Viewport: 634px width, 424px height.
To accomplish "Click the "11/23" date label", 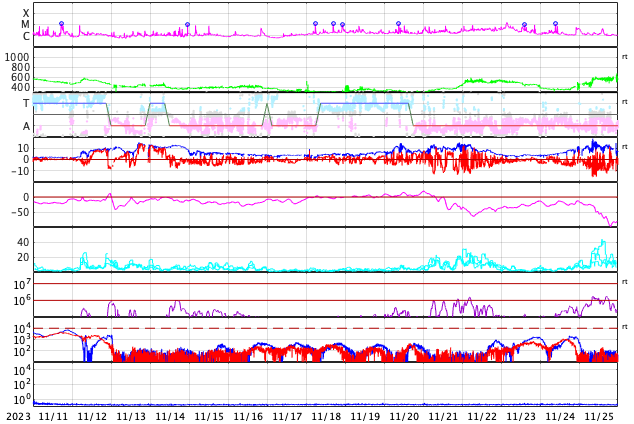I will (x=521, y=416).
